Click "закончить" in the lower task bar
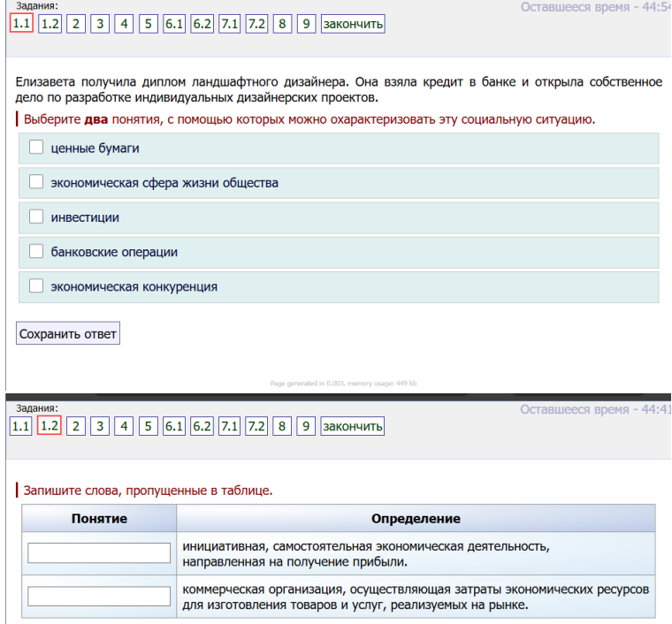This screenshot has height=624, width=672. coord(353,427)
